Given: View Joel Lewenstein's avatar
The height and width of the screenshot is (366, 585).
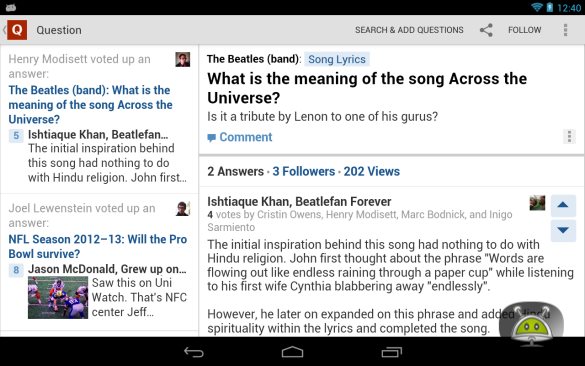Looking at the screenshot, I should pos(183,209).
